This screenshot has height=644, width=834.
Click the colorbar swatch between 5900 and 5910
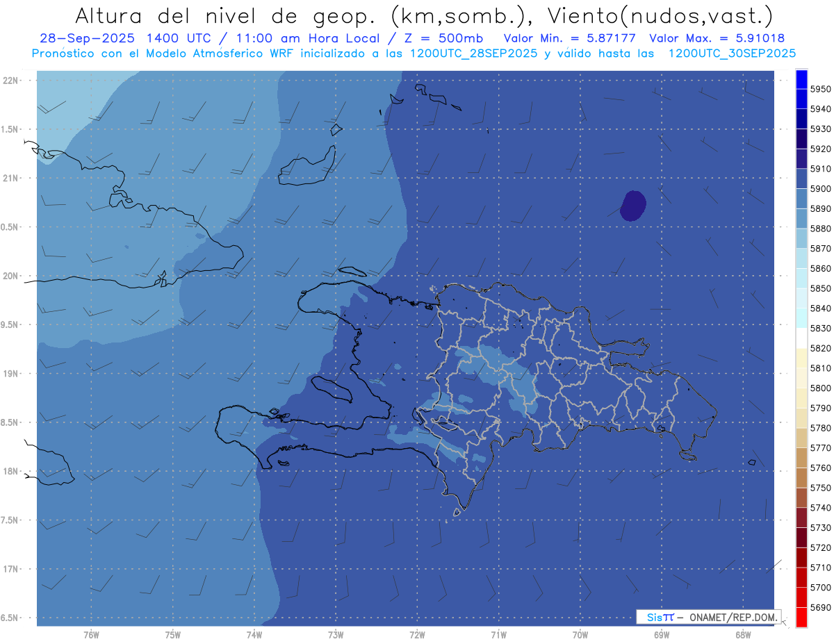click(801, 179)
